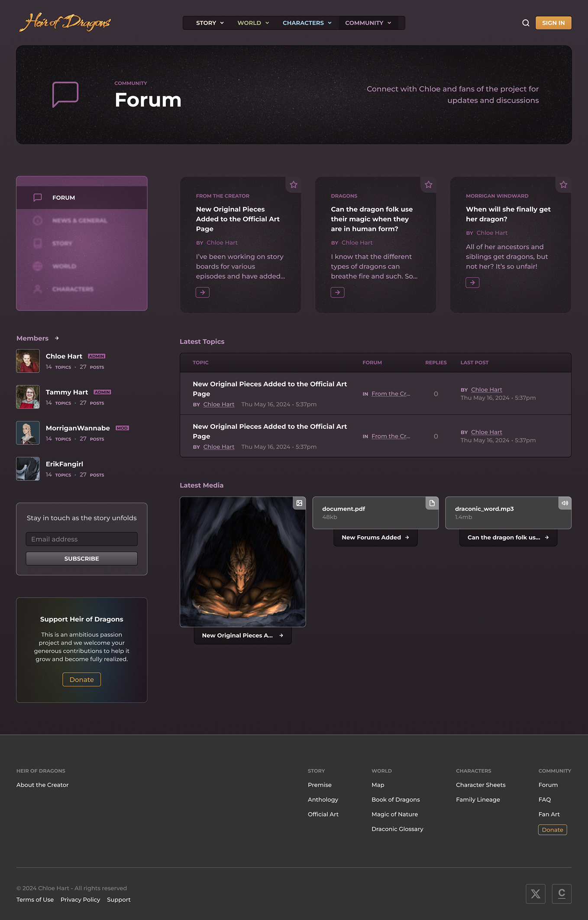Click the file icon on document.pdf

tap(432, 503)
